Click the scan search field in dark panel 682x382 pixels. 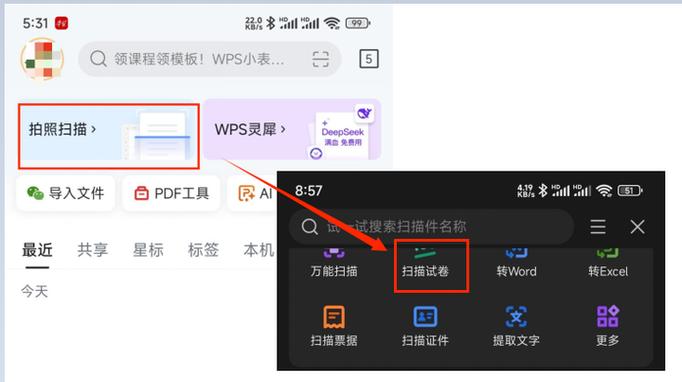pyautogui.click(x=431, y=227)
